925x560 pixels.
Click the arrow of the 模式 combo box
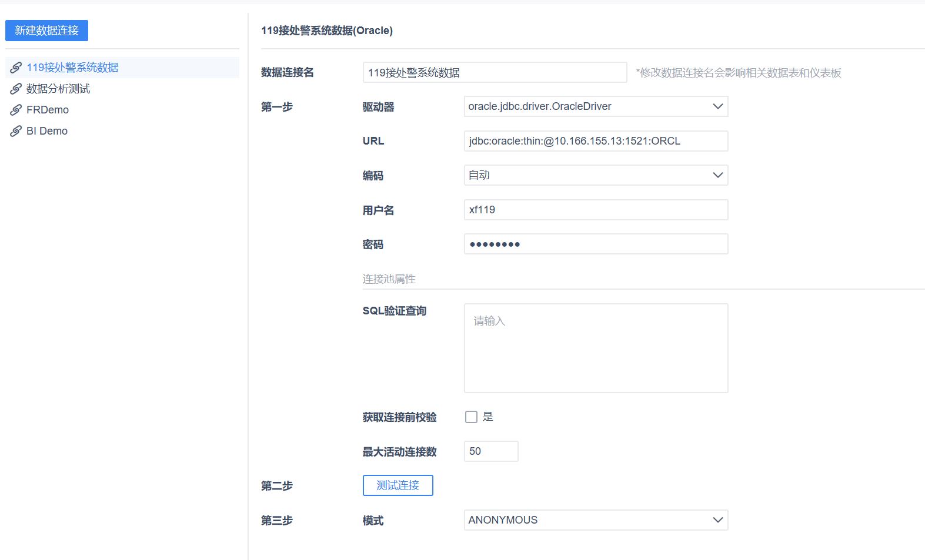(x=717, y=520)
